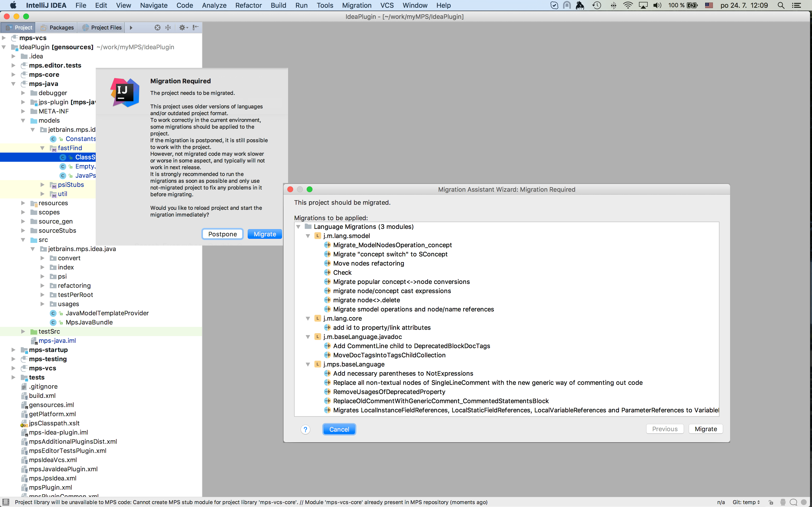The image size is (812, 507).
Task: Open macOS Spotlight search icon
Action: click(x=781, y=5)
